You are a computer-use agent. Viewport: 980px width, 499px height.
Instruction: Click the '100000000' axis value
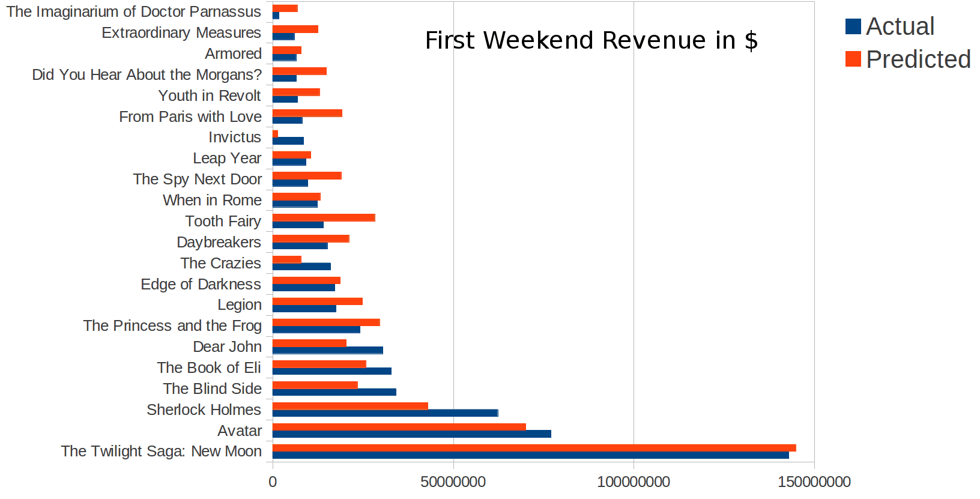coord(634,482)
